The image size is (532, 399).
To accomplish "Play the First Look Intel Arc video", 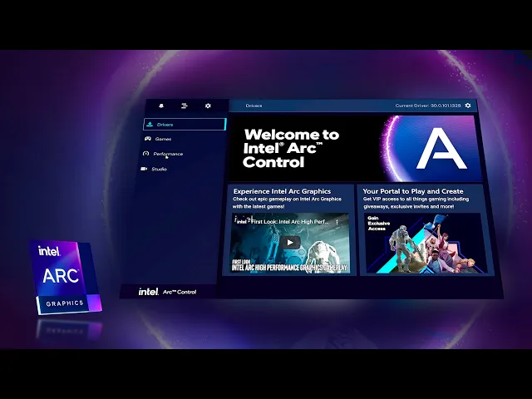I will pyautogui.click(x=290, y=242).
